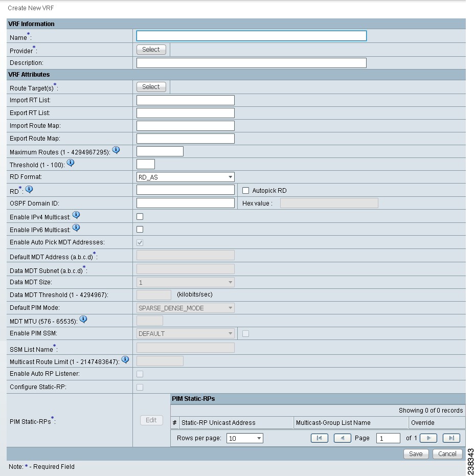Screen dimensions: 475x476
Task: Focus the VRF Name field
Action: [x=252, y=36]
